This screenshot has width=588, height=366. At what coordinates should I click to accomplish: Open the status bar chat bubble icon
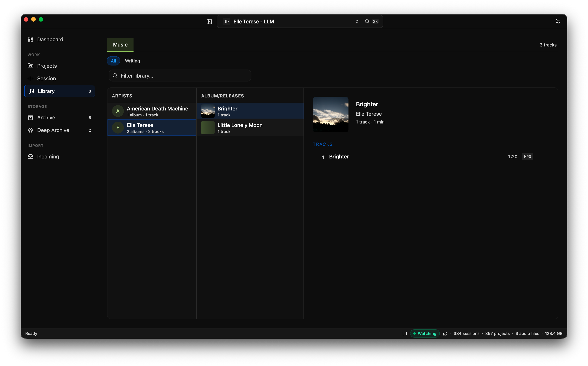(x=404, y=334)
